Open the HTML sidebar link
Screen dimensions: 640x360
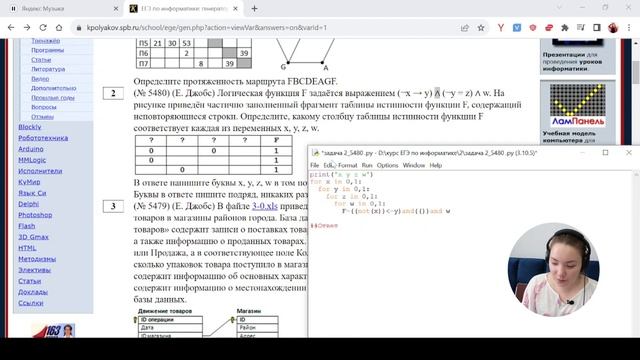pyautogui.click(x=27, y=248)
